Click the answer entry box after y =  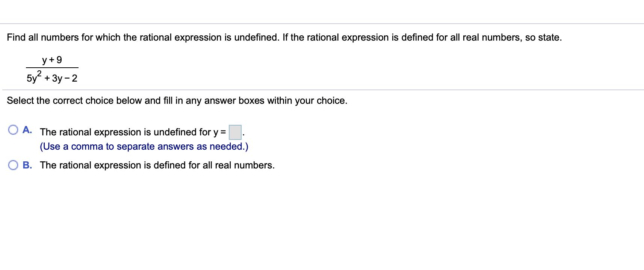(235, 132)
